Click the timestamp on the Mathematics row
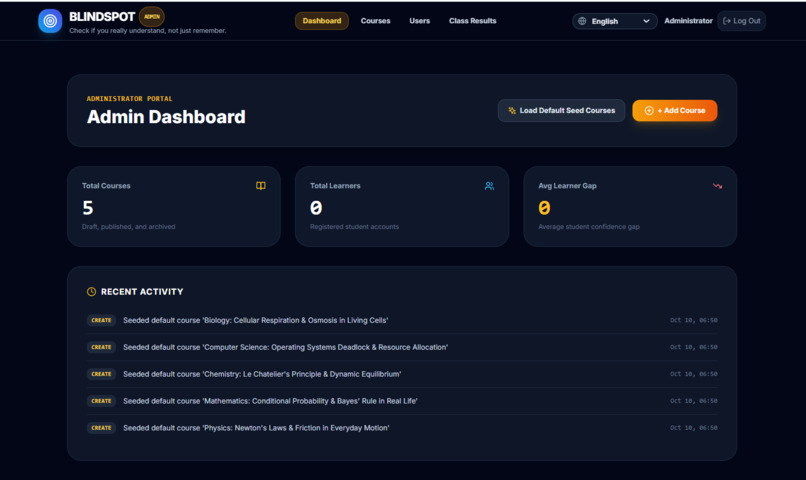 point(693,401)
